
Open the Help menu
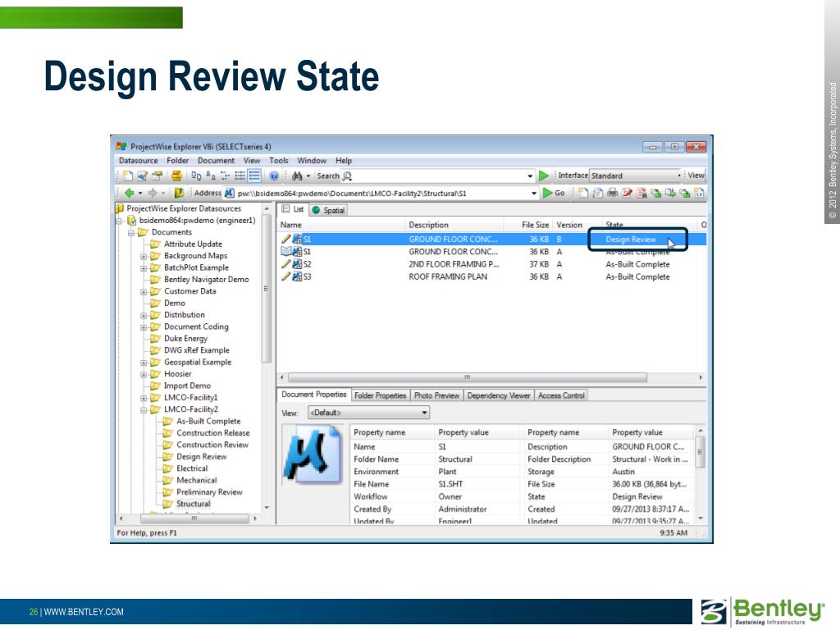344,160
